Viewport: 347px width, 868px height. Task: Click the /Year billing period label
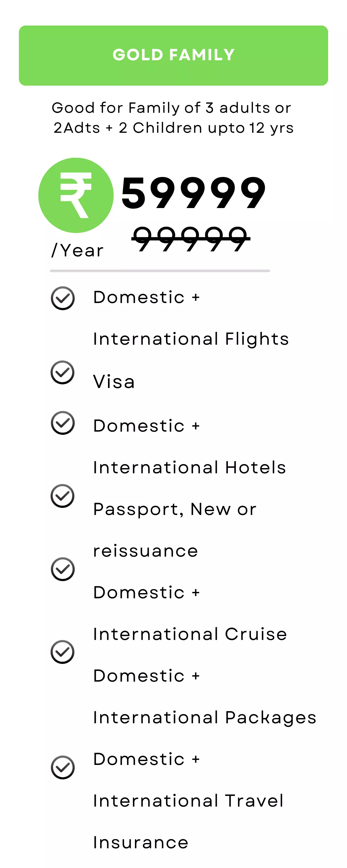click(77, 251)
